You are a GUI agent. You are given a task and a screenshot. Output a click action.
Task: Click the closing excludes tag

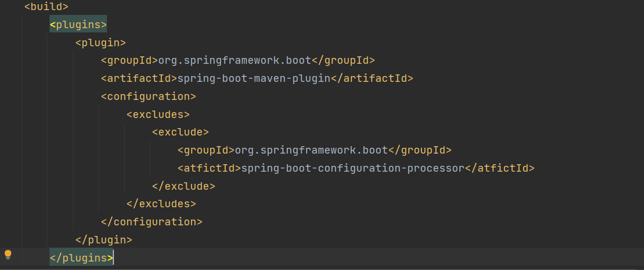(161, 204)
